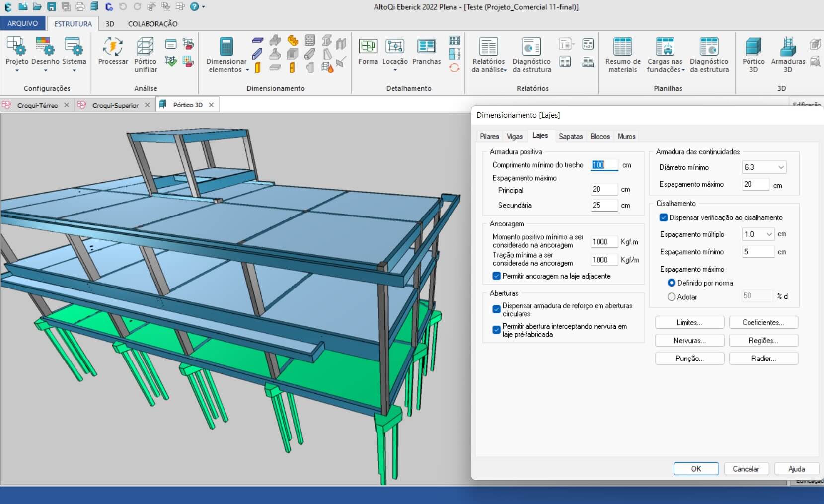This screenshot has height=504, width=824.
Task: Expand the Espaçamento múltiplo dropdown
Action: click(x=769, y=234)
